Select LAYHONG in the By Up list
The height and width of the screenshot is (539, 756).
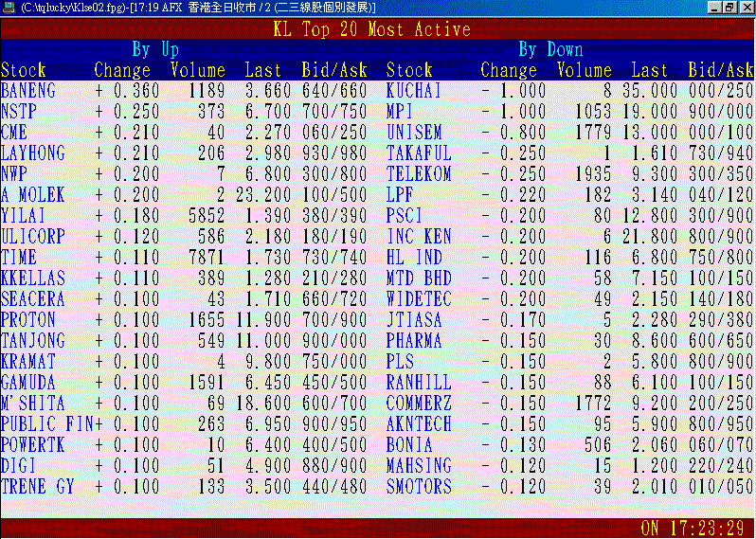point(33,153)
